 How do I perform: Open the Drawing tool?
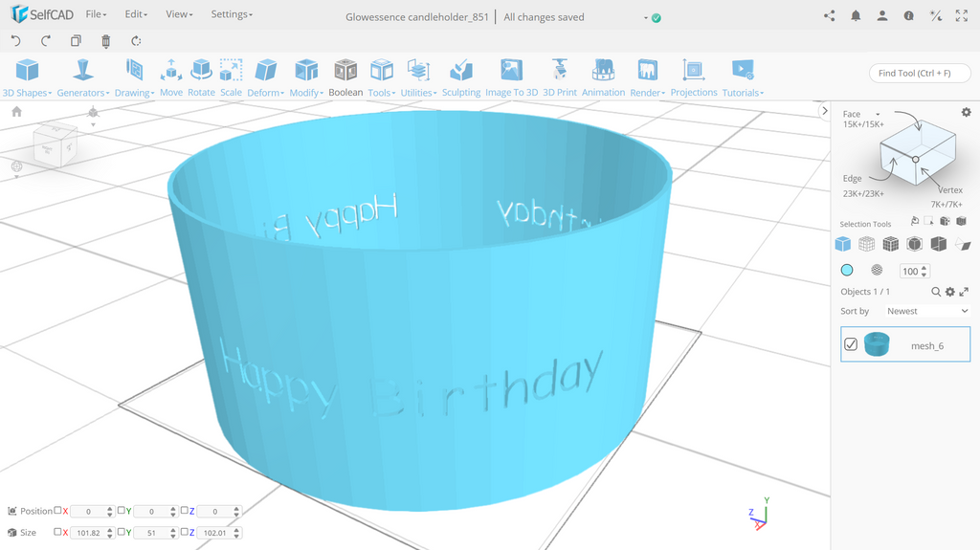click(x=134, y=77)
